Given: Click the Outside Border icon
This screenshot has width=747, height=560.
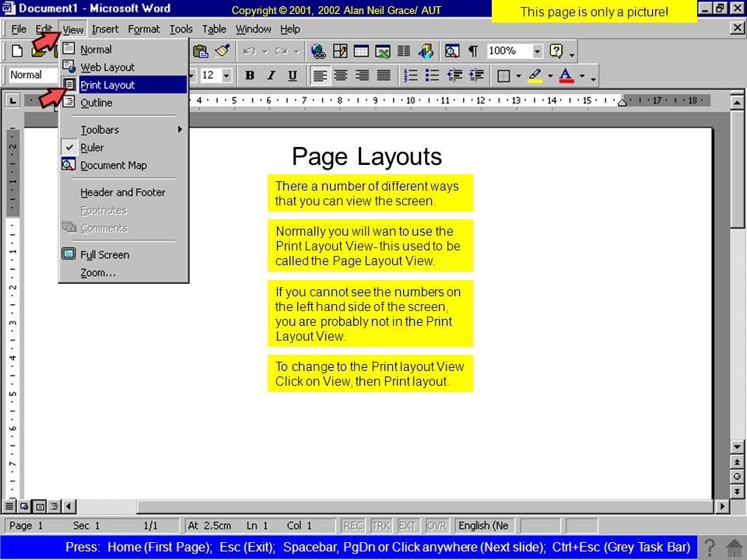Looking at the screenshot, I should click(503, 75).
